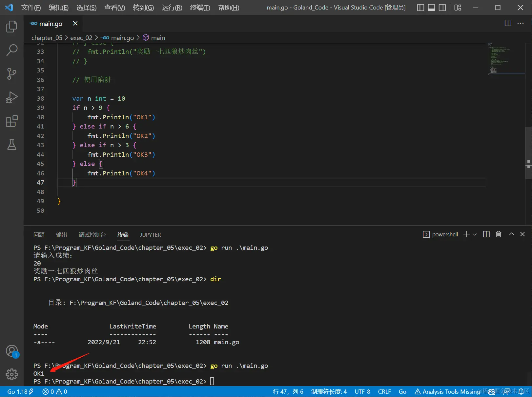This screenshot has height=397, width=532.
Task: Expand main.go breadcrumb
Action: (x=118, y=38)
